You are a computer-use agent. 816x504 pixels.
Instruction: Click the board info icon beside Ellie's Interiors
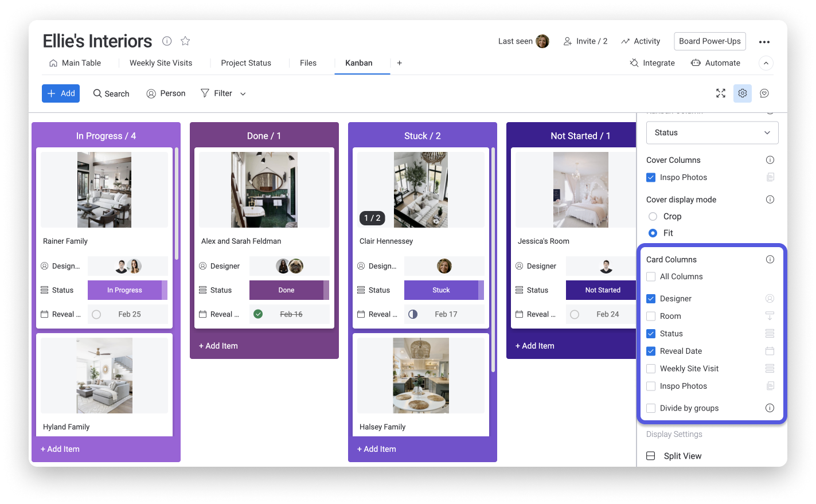[x=167, y=41]
